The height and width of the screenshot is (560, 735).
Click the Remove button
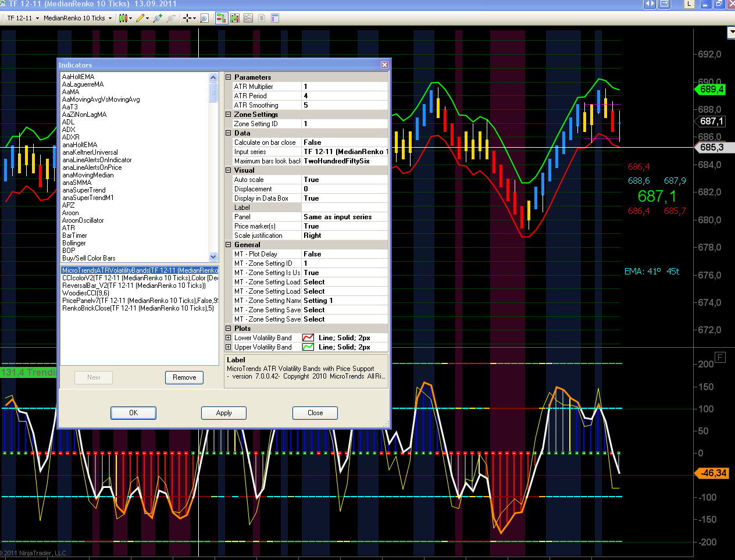184,377
